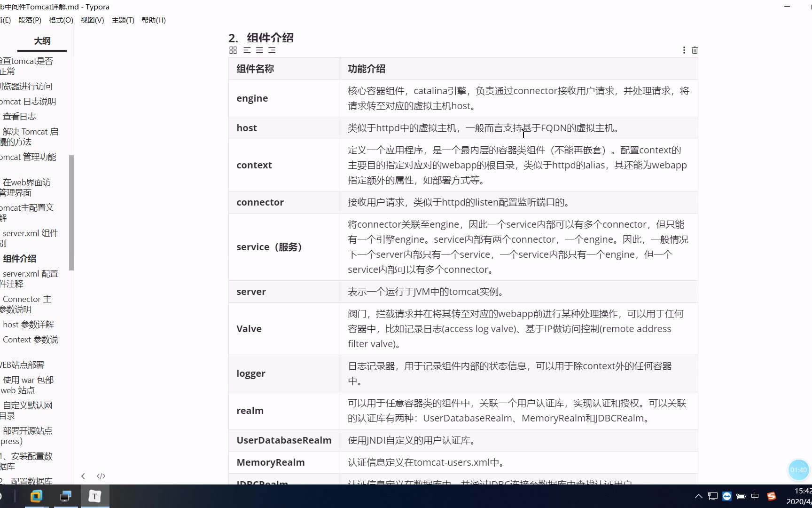Click the 01:40 timer bubble
Image resolution: width=812 pixels, height=508 pixels.
tap(798, 470)
